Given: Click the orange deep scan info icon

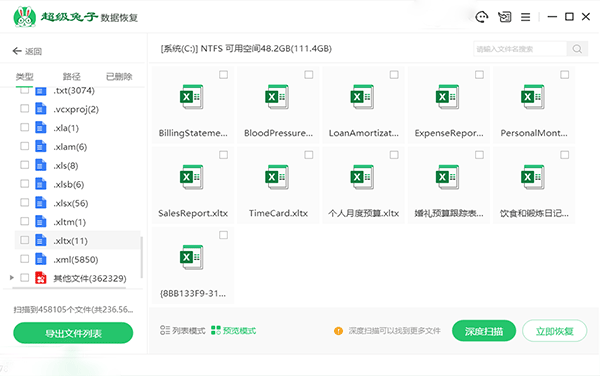Looking at the screenshot, I should pos(338,331).
